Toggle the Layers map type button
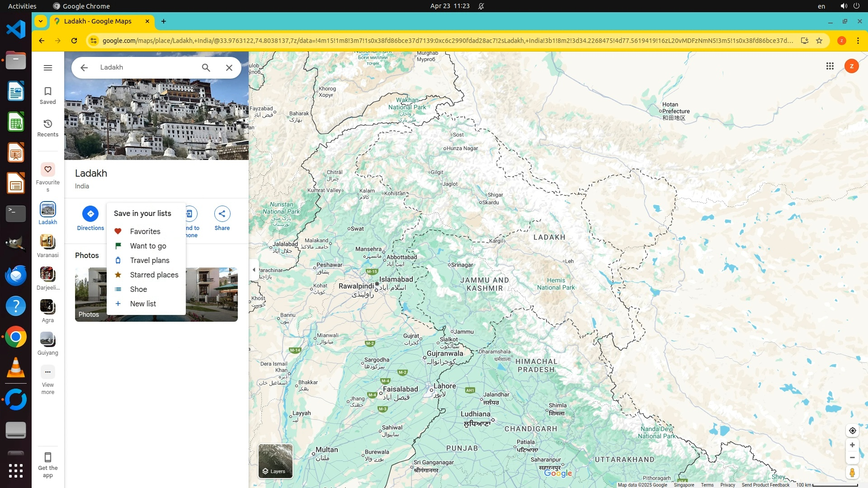Viewport: 868px width, 488px height. coord(275,460)
